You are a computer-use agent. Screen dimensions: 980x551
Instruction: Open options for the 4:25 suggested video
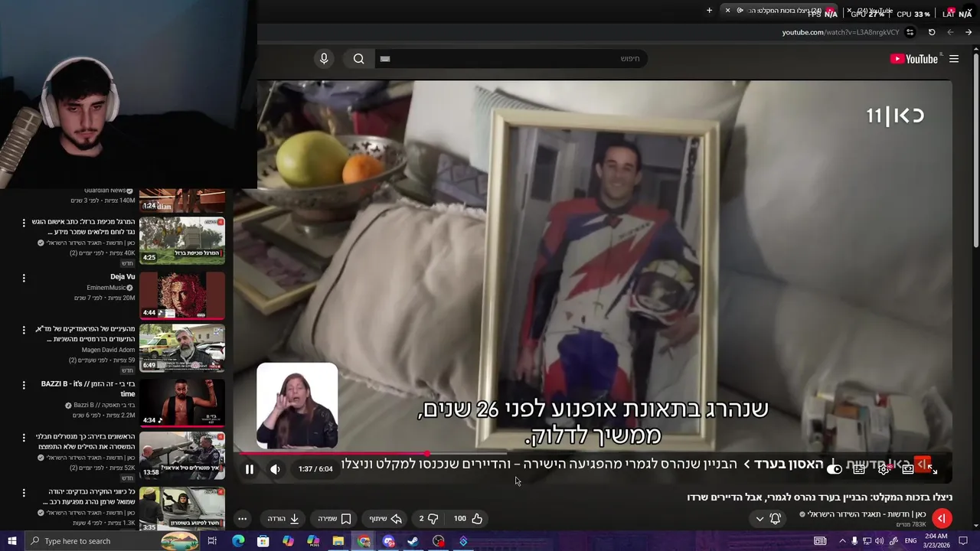(x=24, y=223)
